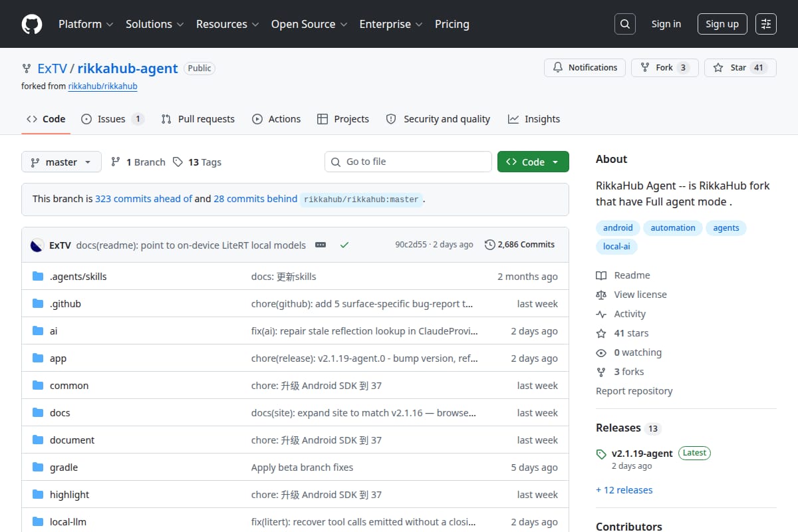798x532 pixels.
Task: Open the rikkahub/rikkahub forked-from link
Action: click(x=103, y=86)
